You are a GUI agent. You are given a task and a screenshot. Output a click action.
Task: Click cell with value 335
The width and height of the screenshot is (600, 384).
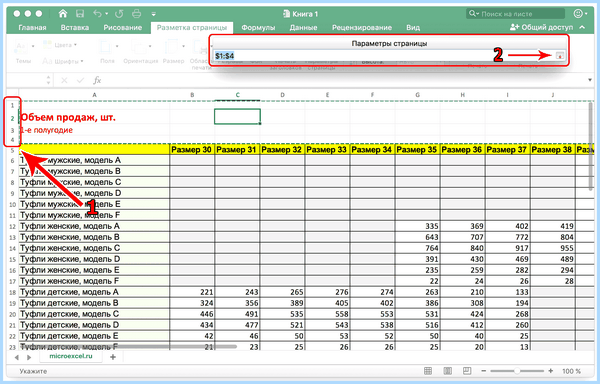[417, 226]
